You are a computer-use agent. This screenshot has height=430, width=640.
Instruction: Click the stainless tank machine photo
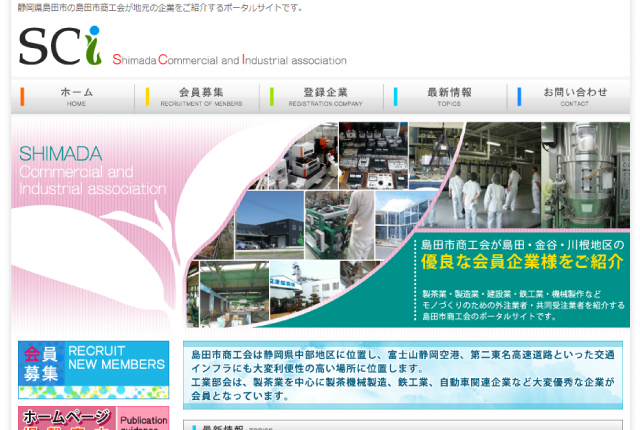pos(585,175)
